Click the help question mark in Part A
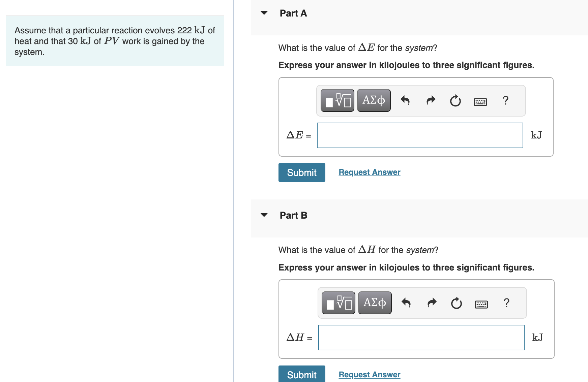This screenshot has height=382, width=588. pyautogui.click(x=505, y=101)
